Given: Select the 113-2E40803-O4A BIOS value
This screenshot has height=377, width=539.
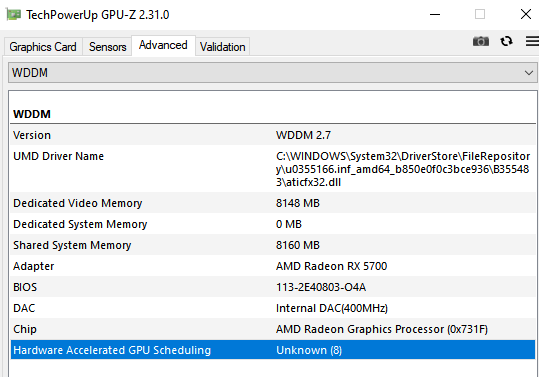Looking at the screenshot, I should [x=321, y=287].
